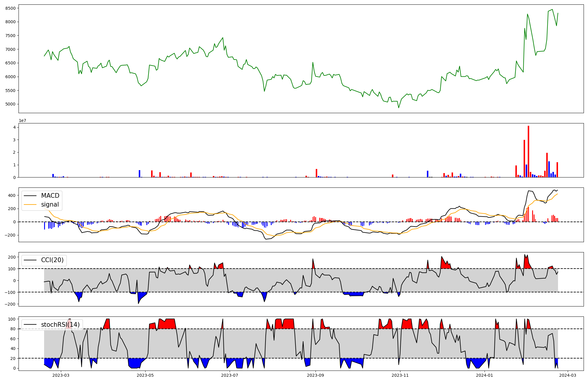Click the 400 tick on MACD axis
The image size is (588, 382).
12,196
